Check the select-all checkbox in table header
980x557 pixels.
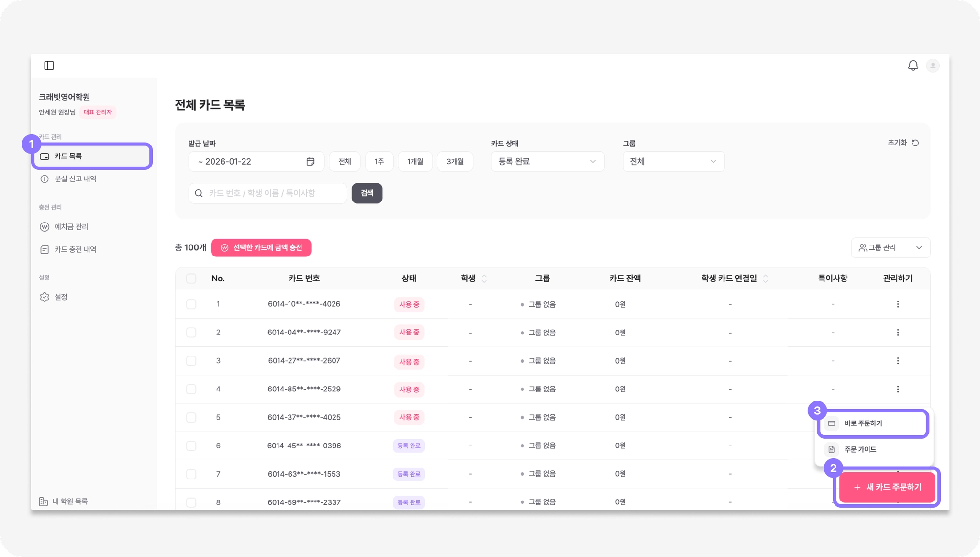click(191, 278)
